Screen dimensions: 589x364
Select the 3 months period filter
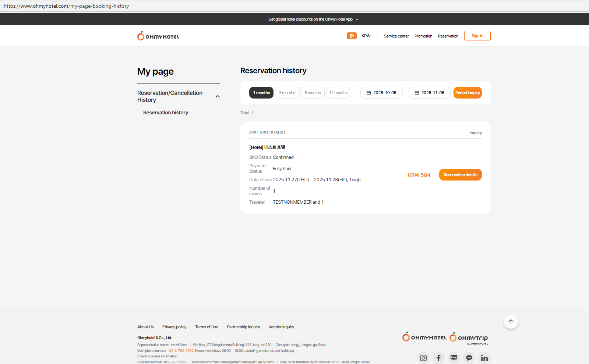287,93
